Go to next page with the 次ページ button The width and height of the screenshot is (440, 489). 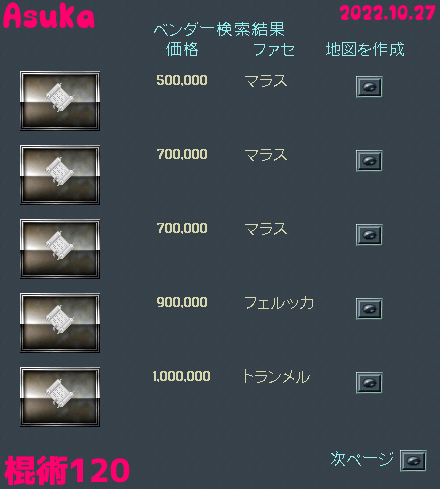tap(413, 461)
